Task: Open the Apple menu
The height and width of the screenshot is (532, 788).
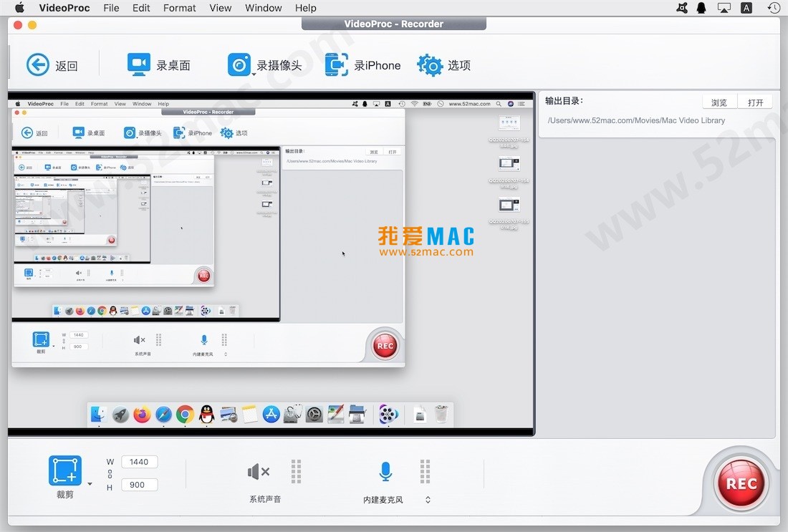Action: pos(19,8)
